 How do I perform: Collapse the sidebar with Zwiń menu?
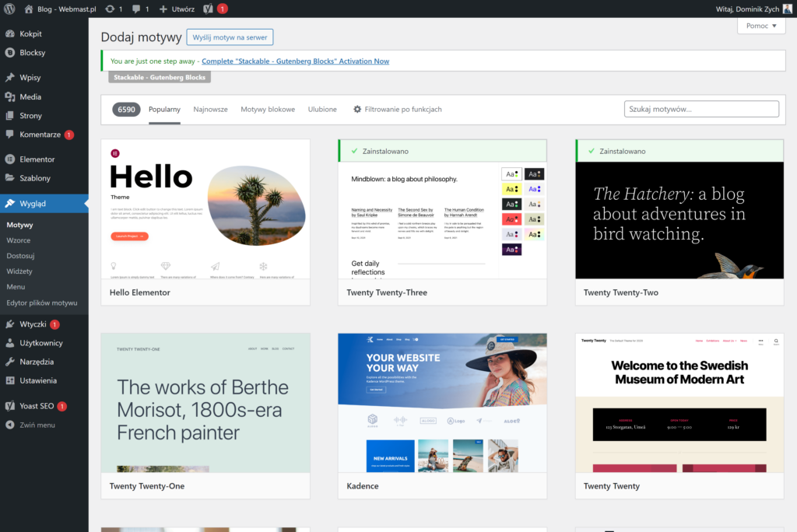(x=37, y=425)
